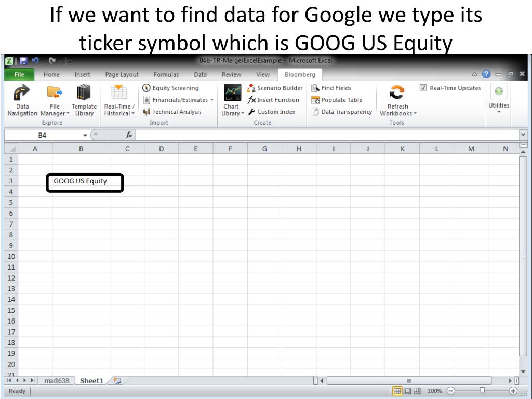Select column G header

tap(264, 149)
